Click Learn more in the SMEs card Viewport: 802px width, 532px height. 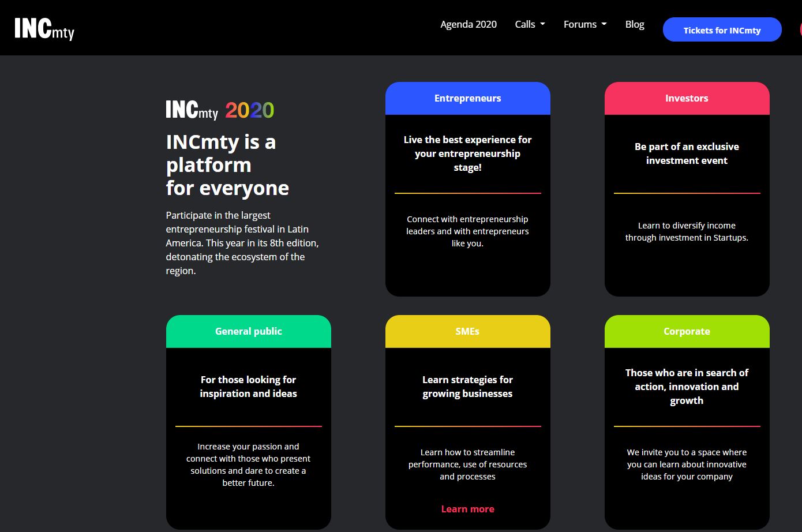click(x=467, y=509)
